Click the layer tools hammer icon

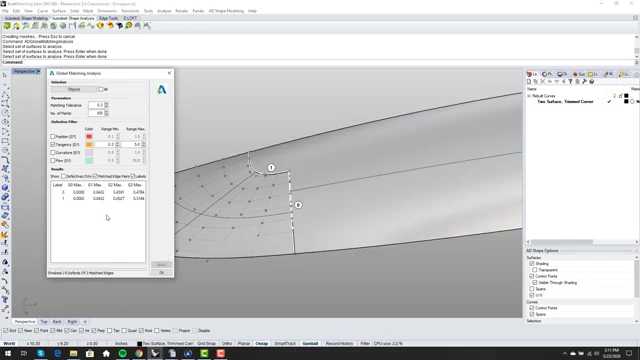584,82
